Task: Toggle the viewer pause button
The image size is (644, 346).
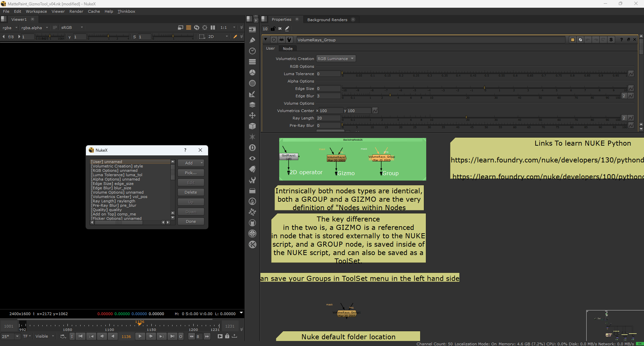Action: click(x=213, y=28)
